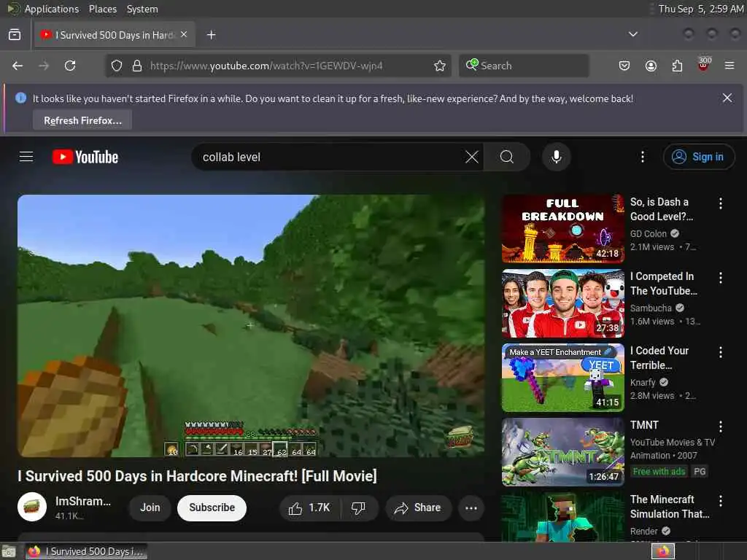
Task: Subscribe to the ImShram channel
Action: [x=212, y=508]
